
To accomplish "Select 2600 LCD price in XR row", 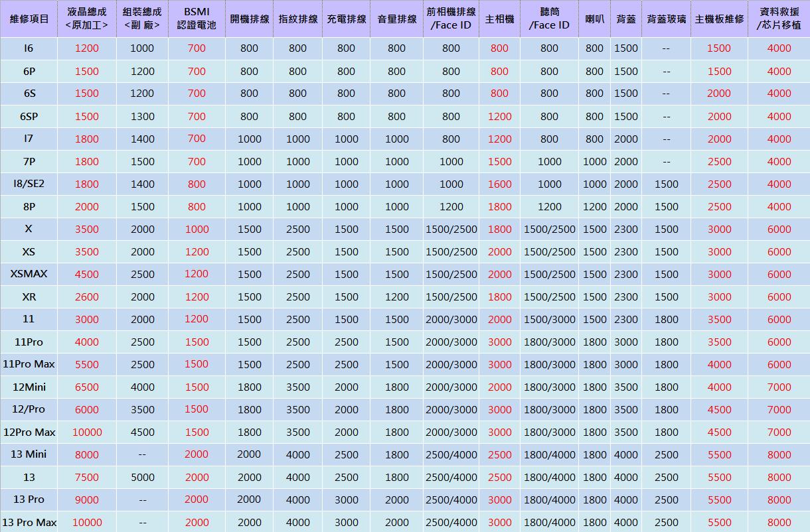I will pyautogui.click(x=87, y=297).
